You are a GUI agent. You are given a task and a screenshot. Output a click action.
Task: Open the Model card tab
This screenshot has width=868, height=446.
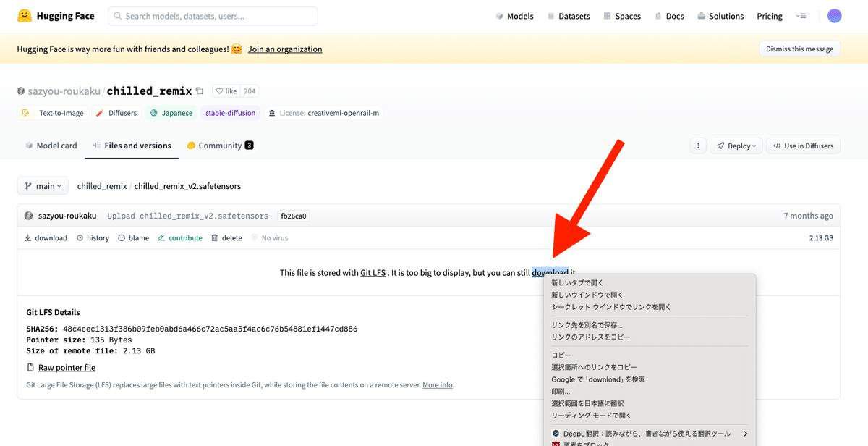[x=51, y=146]
